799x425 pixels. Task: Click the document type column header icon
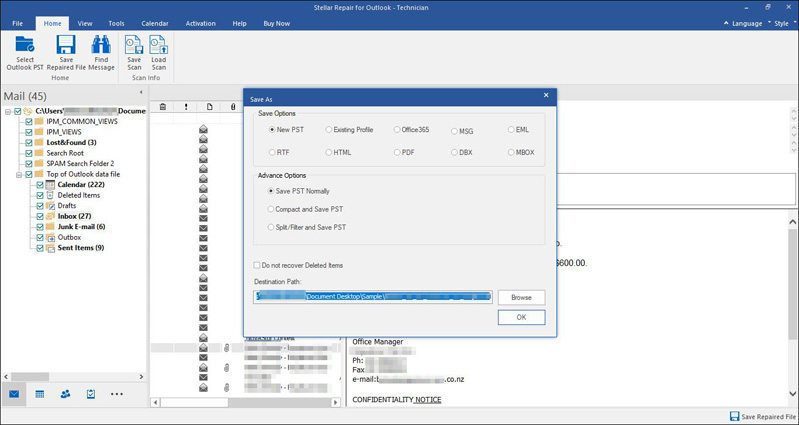(209, 107)
